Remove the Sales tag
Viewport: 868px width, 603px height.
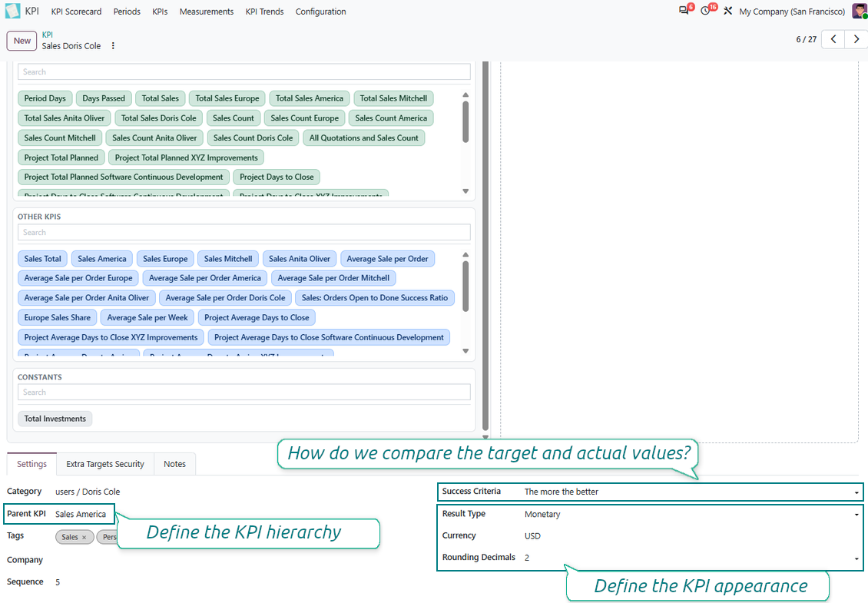84,537
